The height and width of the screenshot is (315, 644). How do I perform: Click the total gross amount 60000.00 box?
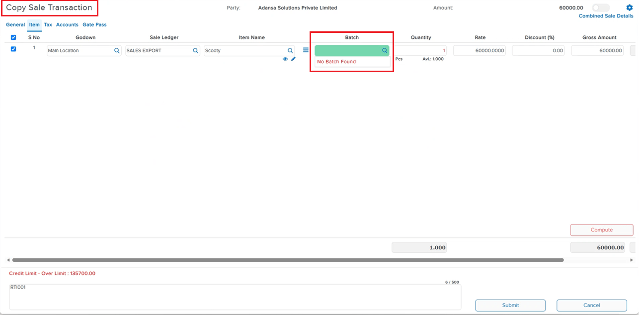pyautogui.click(x=598, y=247)
